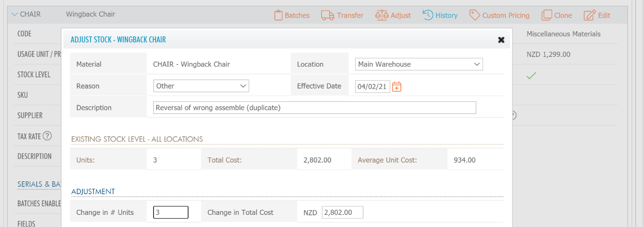This screenshot has height=227, width=644.
Task: Click the Adjust scales icon
Action: (381, 15)
